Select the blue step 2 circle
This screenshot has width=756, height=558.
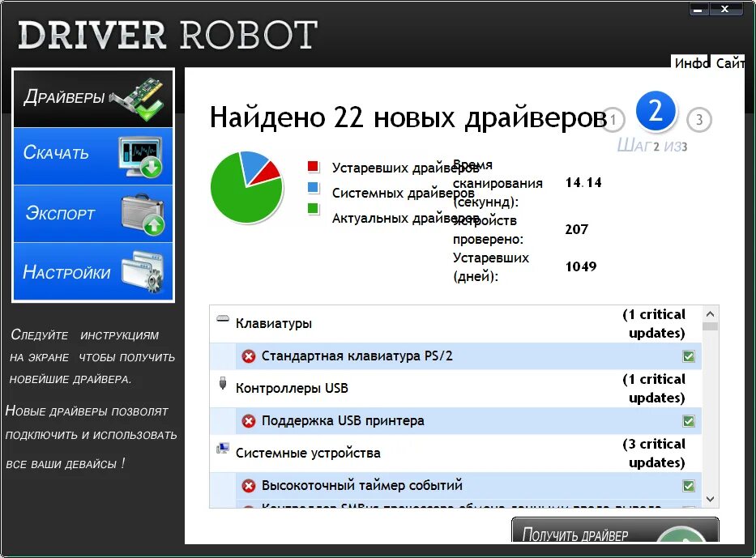(x=656, y=112)
